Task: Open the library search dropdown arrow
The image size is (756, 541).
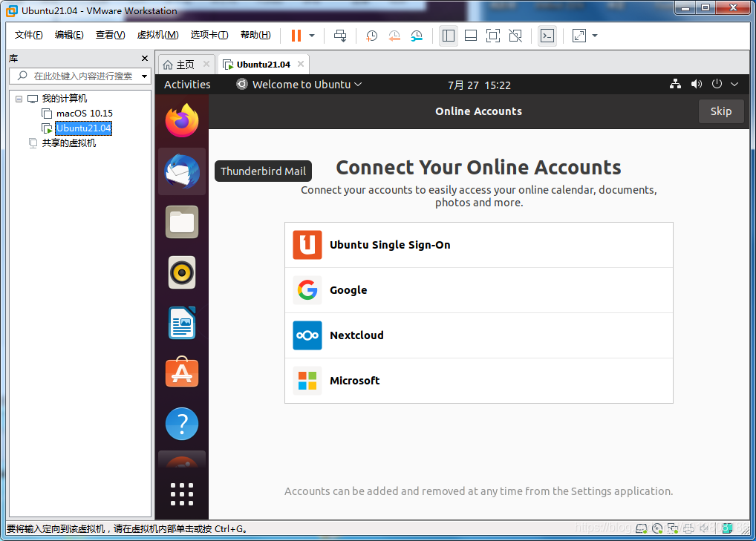Action: coord(144,76)
